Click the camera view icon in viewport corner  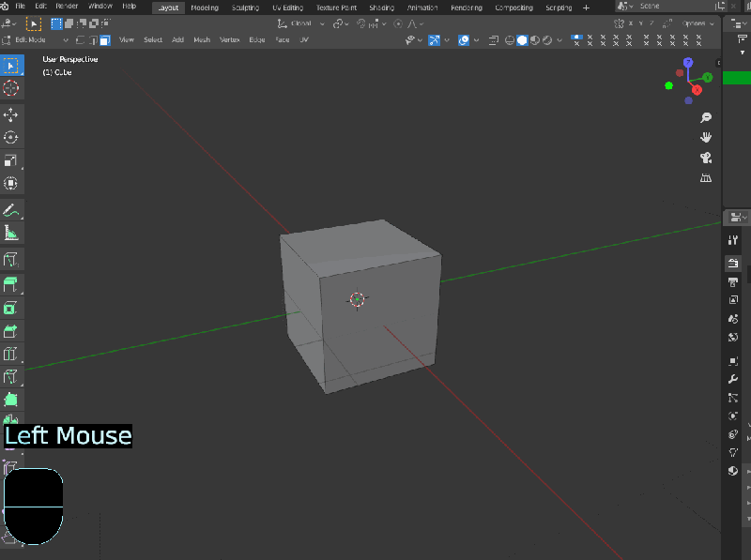707,158
